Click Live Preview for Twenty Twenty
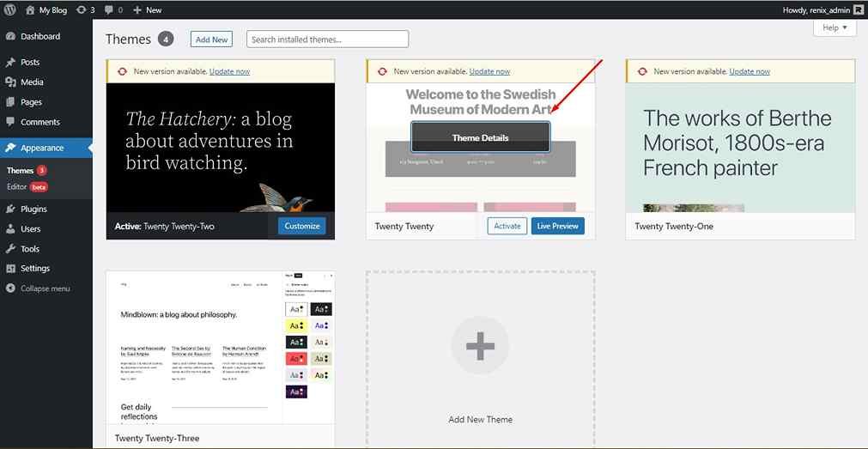 (557, 226)
